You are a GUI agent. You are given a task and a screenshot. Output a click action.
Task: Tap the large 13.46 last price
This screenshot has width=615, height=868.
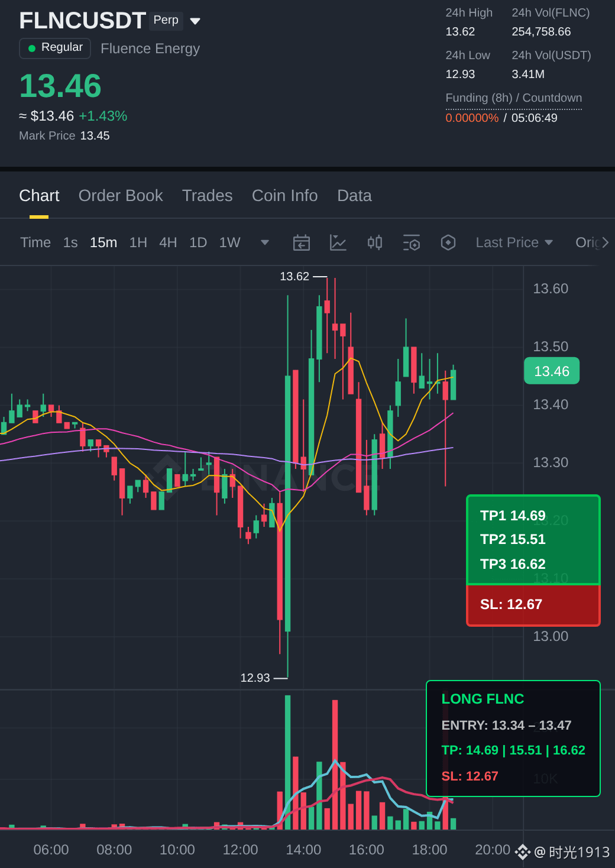point(60,86)
